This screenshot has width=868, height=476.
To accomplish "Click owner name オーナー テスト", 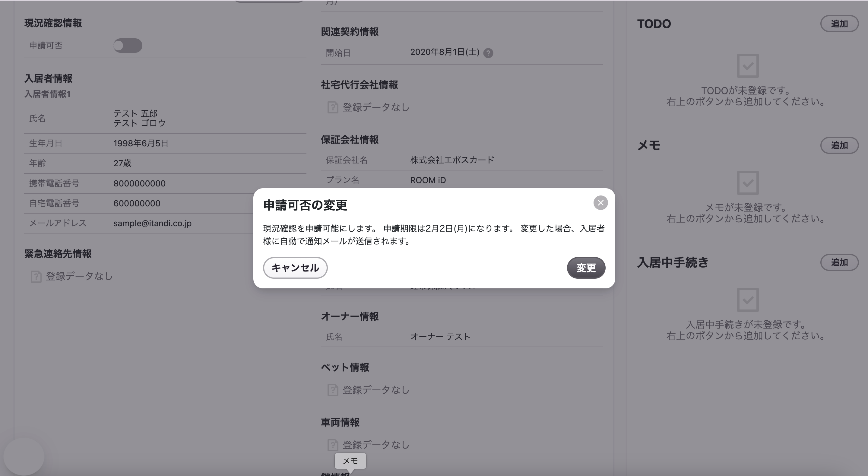I will 440,336.
